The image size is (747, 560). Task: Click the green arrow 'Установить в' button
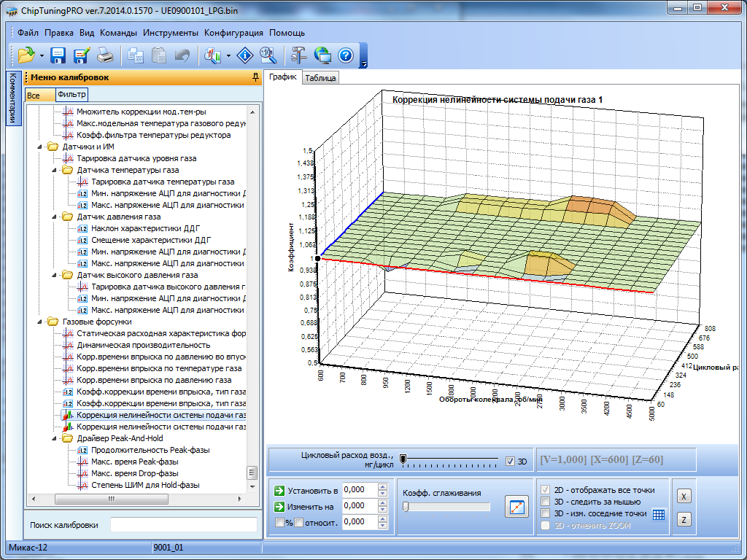279,490
